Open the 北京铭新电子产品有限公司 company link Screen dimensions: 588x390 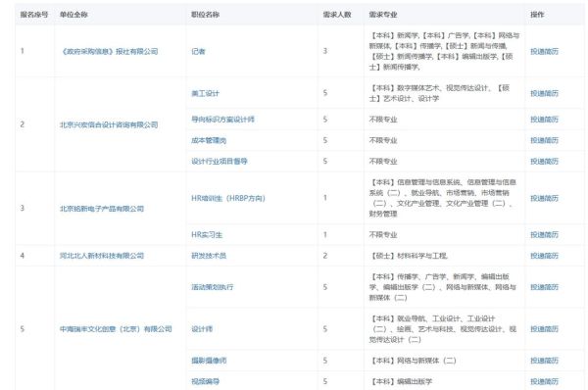[102, 209]
